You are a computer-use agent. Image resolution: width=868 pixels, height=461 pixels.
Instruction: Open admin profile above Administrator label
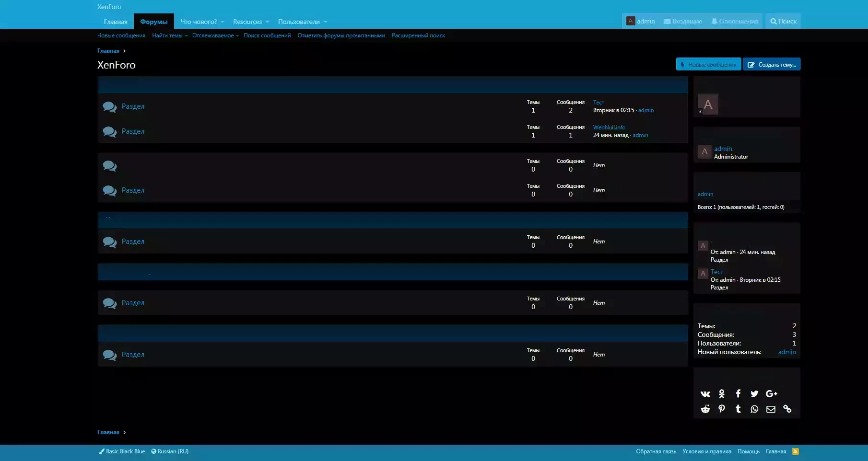point(723,149)
